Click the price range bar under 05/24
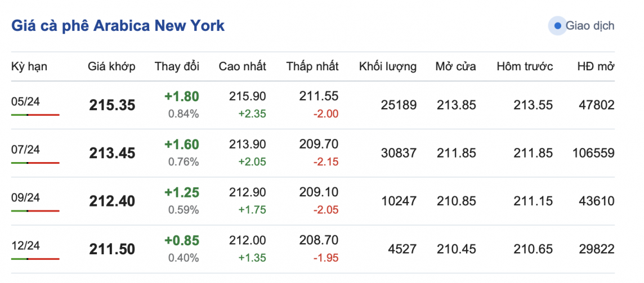The image size is (644, 283). (x=35, y=115)
